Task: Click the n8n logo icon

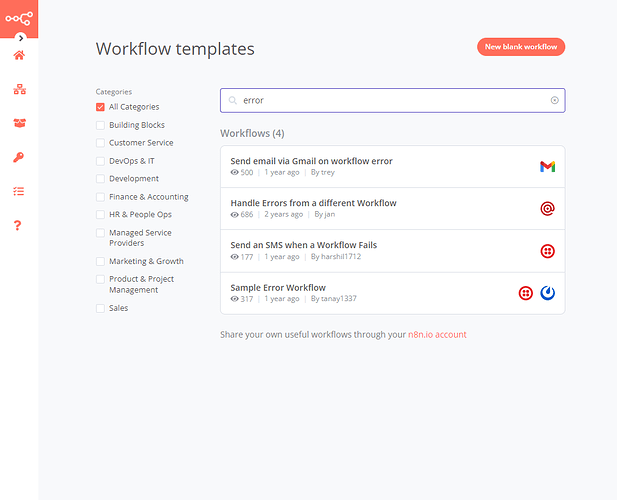Action: [19, 16]
